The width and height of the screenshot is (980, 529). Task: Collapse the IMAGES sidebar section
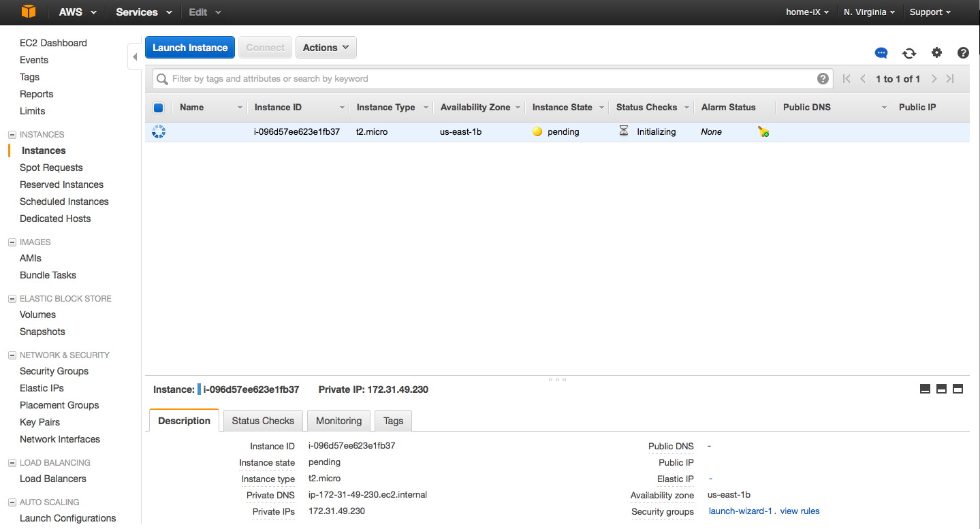pyautogui.click(x=12, y=242)
